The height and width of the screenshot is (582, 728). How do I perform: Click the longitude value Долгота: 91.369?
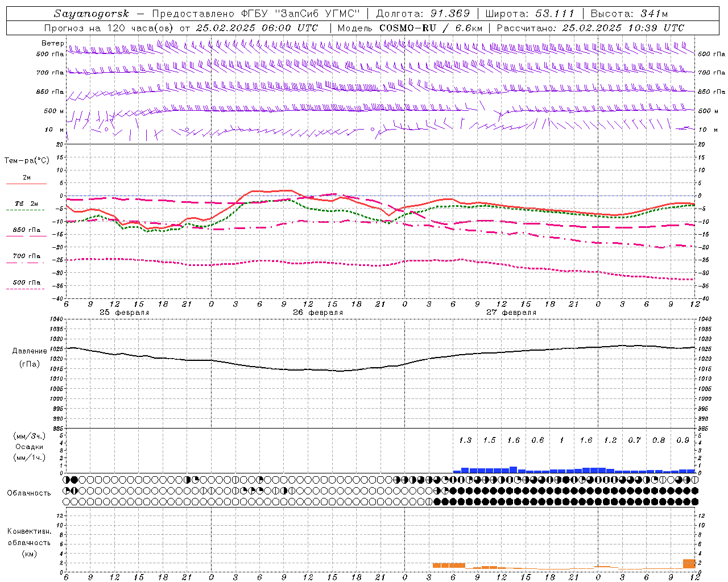pyautogui.click(x=423, y=14)
